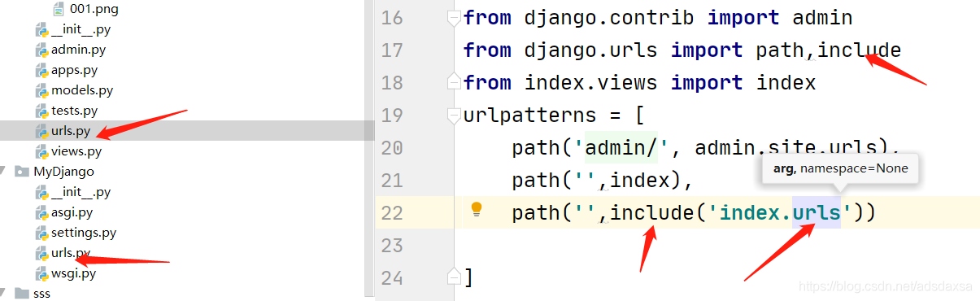
Task: Click gutter line number 16
Action: click(x=392, y=18)
